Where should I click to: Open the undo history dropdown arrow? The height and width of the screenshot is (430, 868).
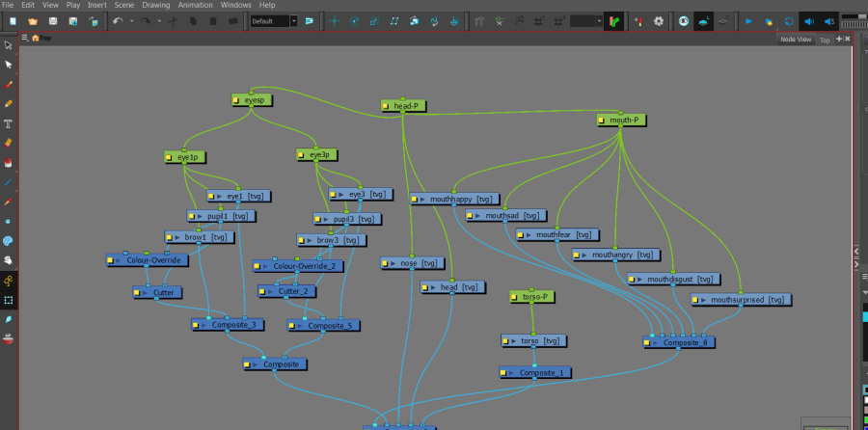click(132, 21)
